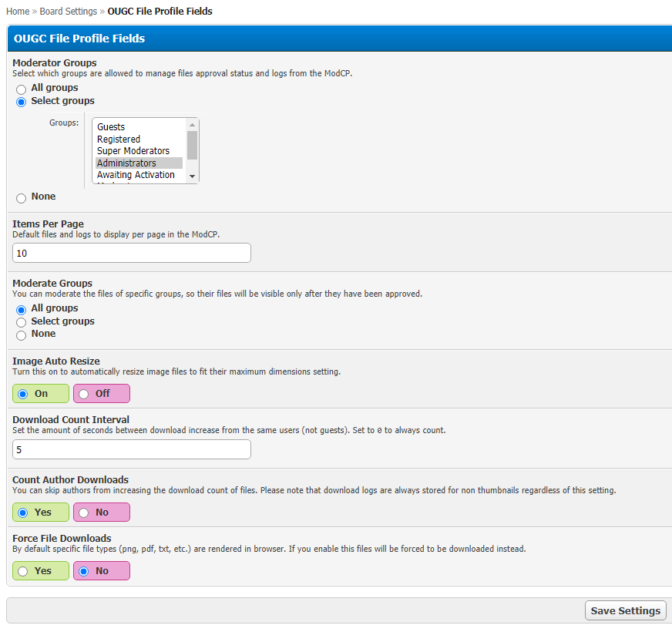Choose Select groups under Moderator Groups
Viewport: 672px width, 642px height.
22,102
